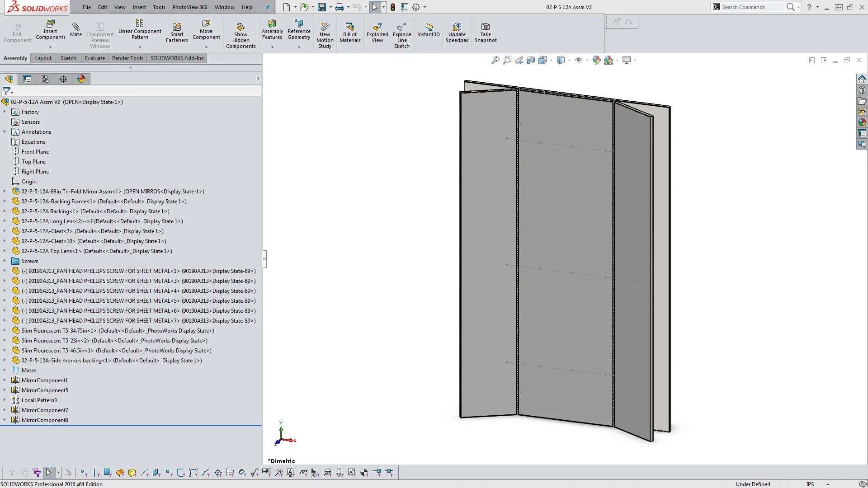
Task: Click the Take Snapshot icon
Action: [x=485, y=27]
